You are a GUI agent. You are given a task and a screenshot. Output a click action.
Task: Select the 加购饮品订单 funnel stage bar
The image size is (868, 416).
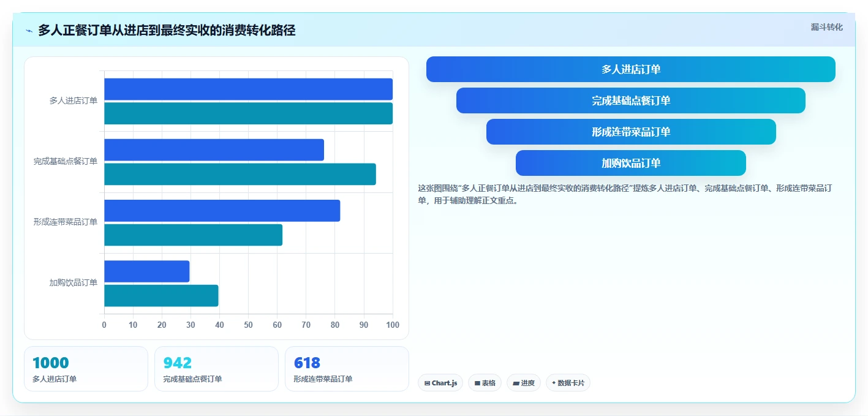[630, 163]
